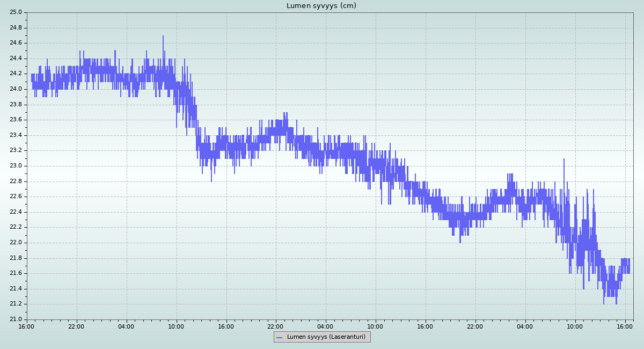
Task: Select the 23.0 value on the y-axis
Action: tap(16, 166)
